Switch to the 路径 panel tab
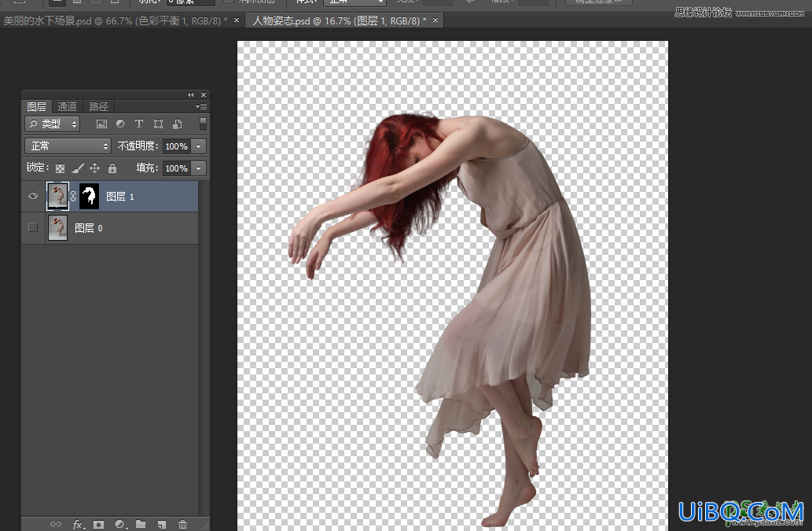This screenshot has width=812, height=531. pos(98,107)
